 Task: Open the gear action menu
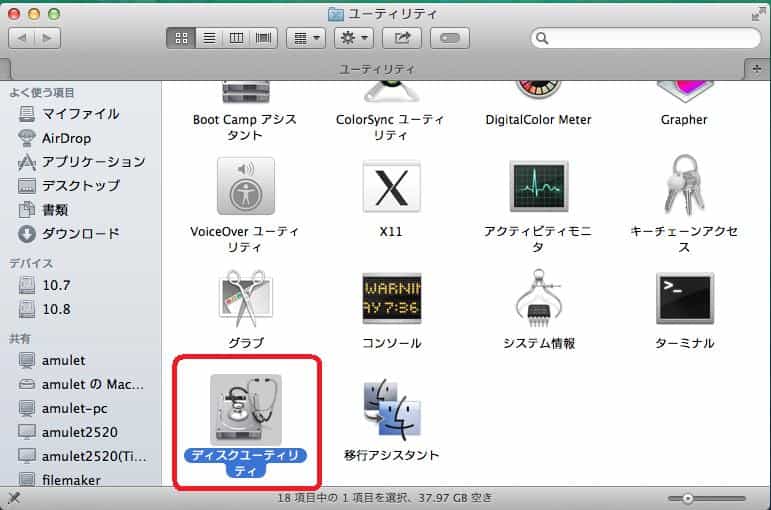(354, 38)
